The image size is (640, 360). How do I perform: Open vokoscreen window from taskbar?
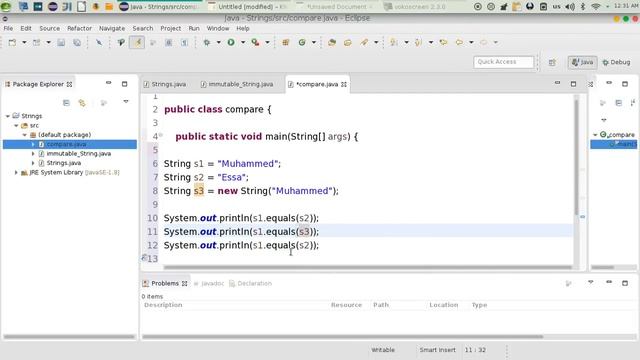click(x=415, y=7)
